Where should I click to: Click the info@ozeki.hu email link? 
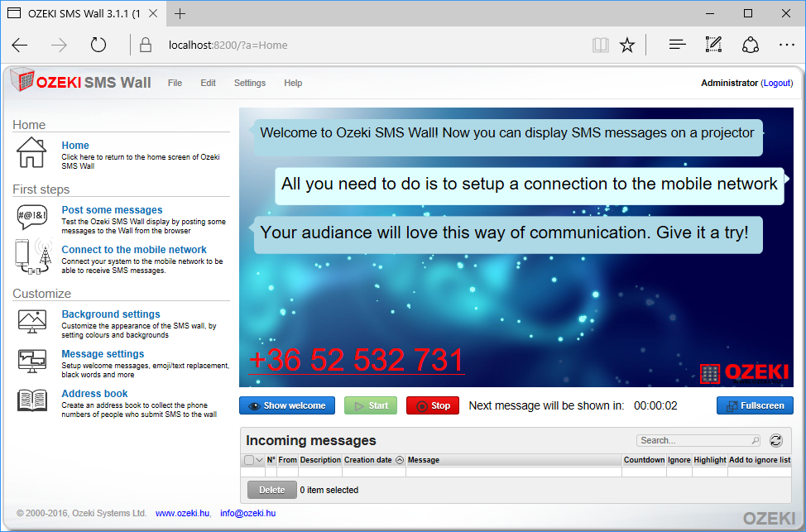tap(247, 513)
